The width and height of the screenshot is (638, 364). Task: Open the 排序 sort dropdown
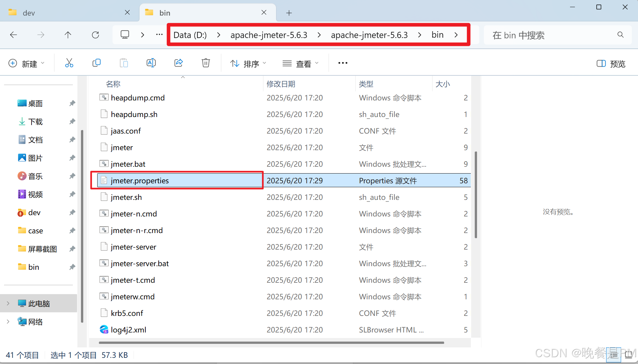click(x=248, y=63)
